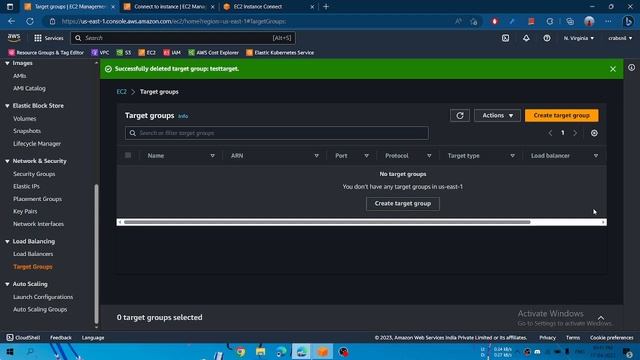Viewport: 640px width, 360px height.
Task: Focus the search or filter target groups field
Action: (277, 133)
